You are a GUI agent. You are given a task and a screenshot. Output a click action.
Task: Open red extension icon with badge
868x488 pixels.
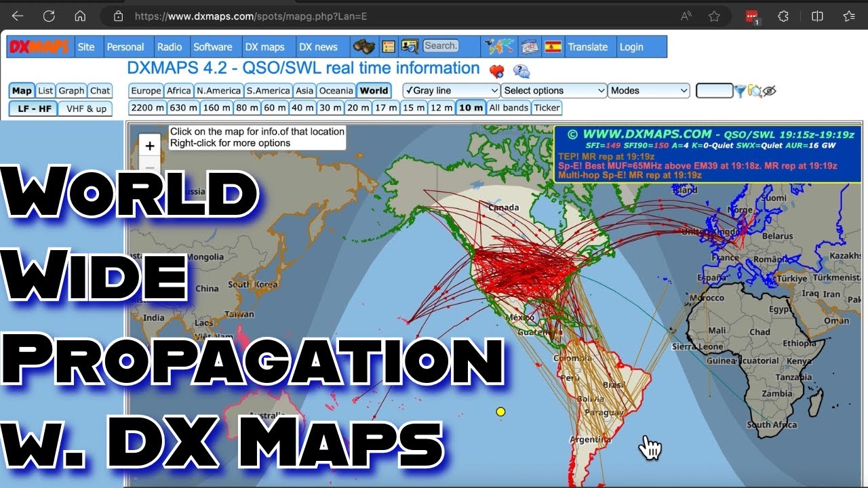tap(752, 17)
